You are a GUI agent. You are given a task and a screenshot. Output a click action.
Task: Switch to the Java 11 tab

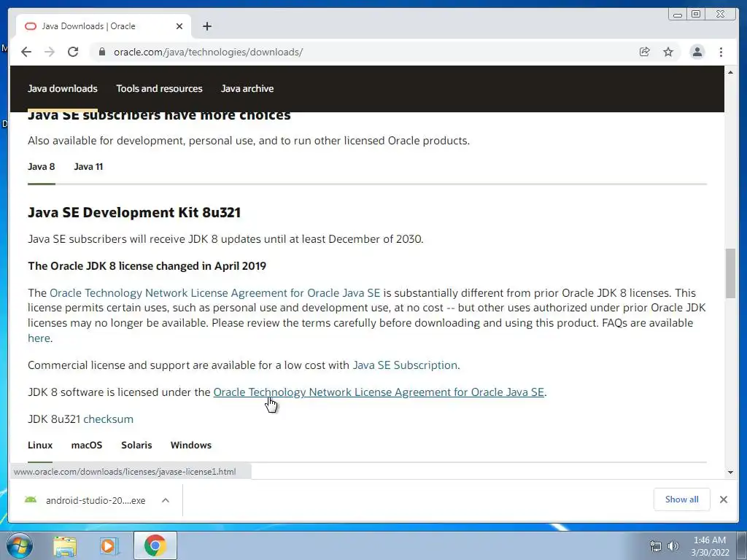point(88,167)
